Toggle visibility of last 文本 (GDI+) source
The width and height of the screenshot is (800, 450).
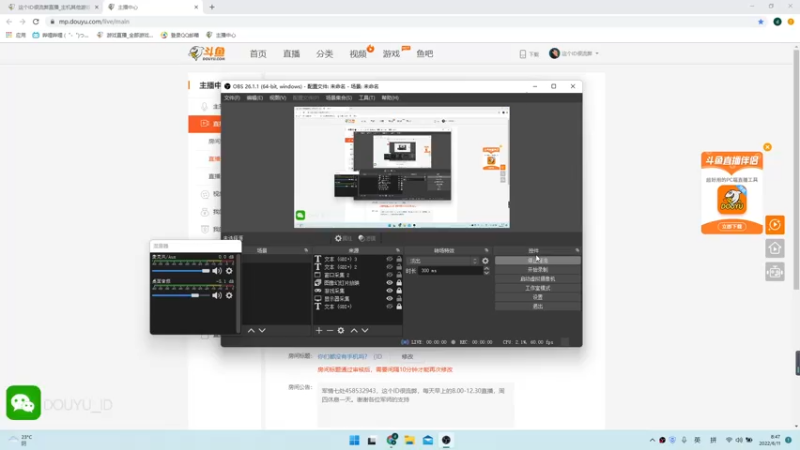(x=390, y=307)
